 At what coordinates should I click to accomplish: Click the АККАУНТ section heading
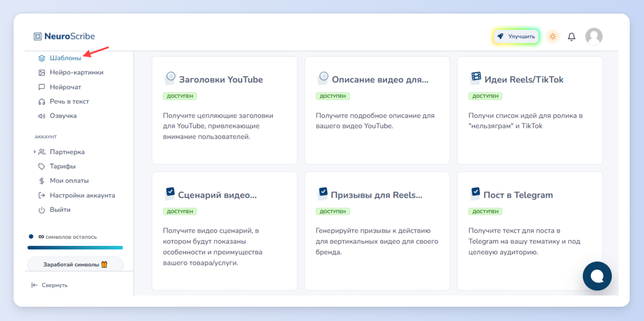click(x=46, y=137)
